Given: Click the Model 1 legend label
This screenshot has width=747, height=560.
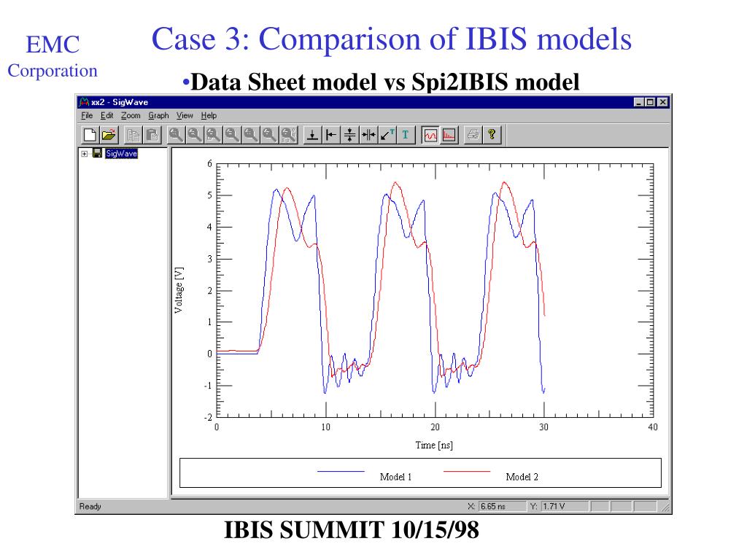Looking at the screenshot, I should pyautogui.click(x=395, y=477).
